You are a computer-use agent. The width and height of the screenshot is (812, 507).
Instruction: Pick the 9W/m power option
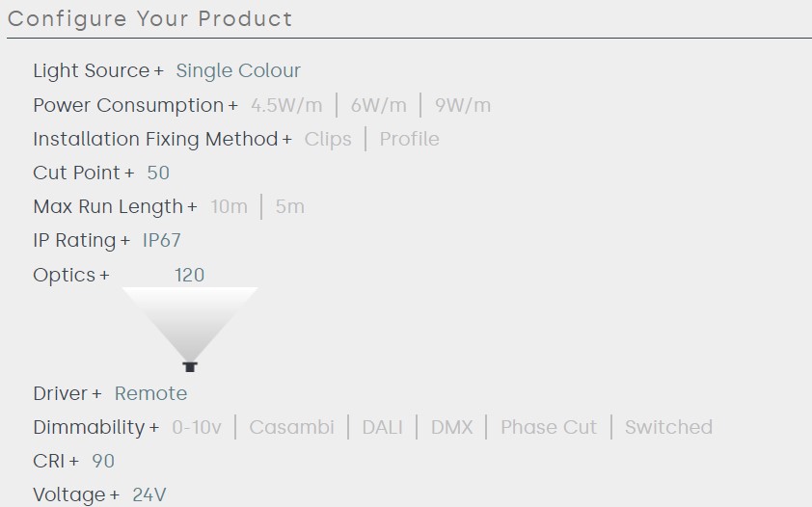point(462,105)
